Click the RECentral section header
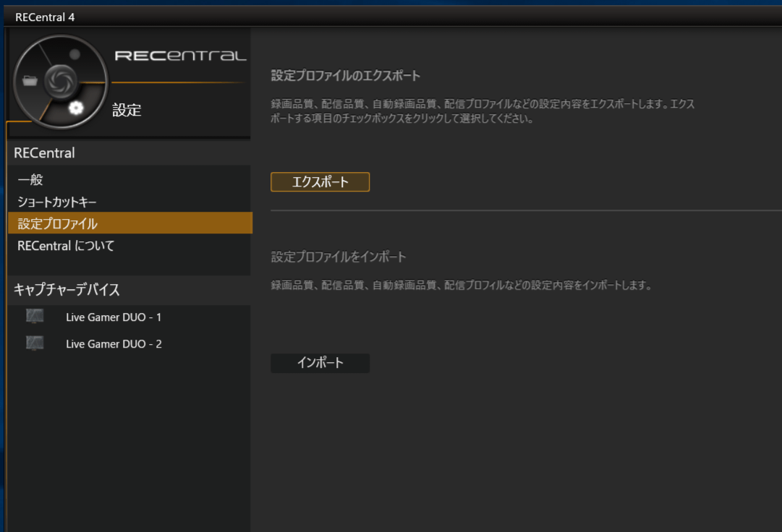Screen dimensions: 782x532 [130, 153]
